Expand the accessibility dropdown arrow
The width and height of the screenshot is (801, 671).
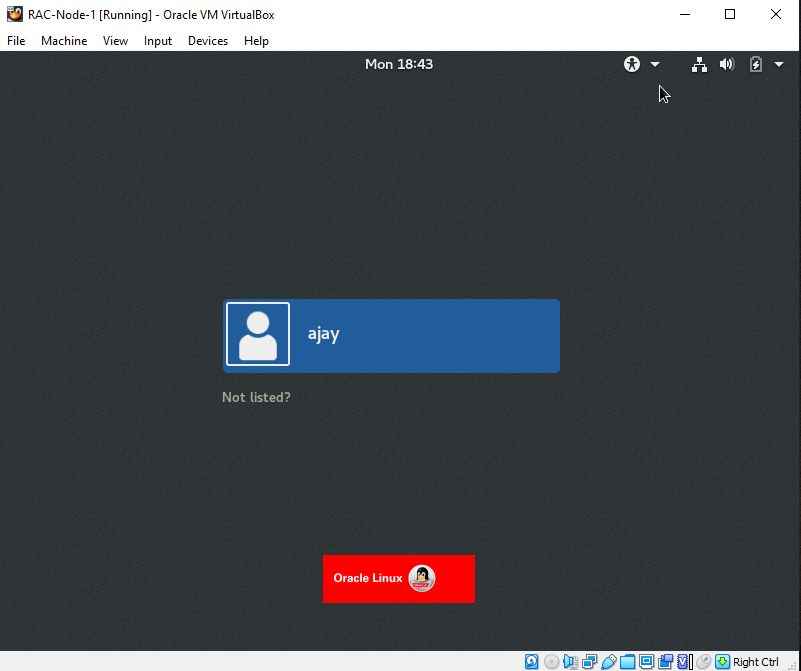click(655, 64)
